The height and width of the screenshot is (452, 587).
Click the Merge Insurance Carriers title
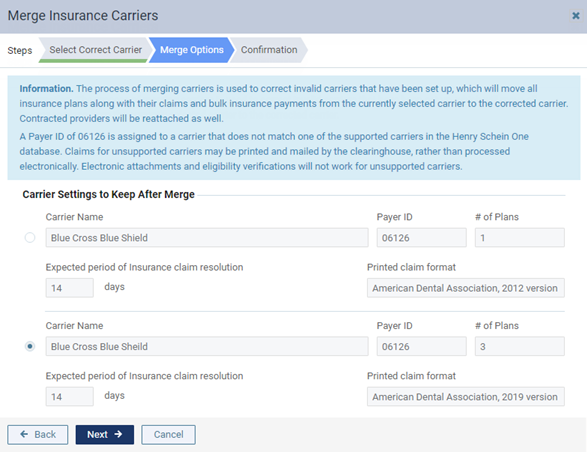(83, 16)
